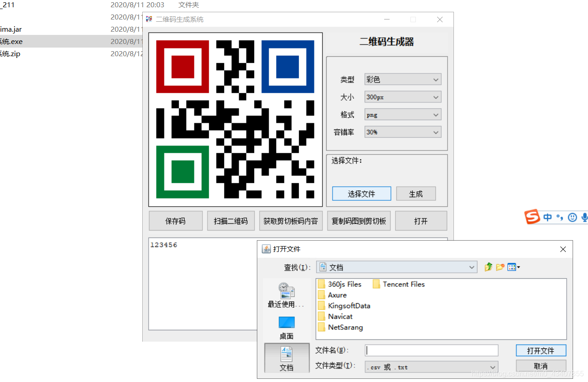Click into the 文件名 input field

click(431, 350)
